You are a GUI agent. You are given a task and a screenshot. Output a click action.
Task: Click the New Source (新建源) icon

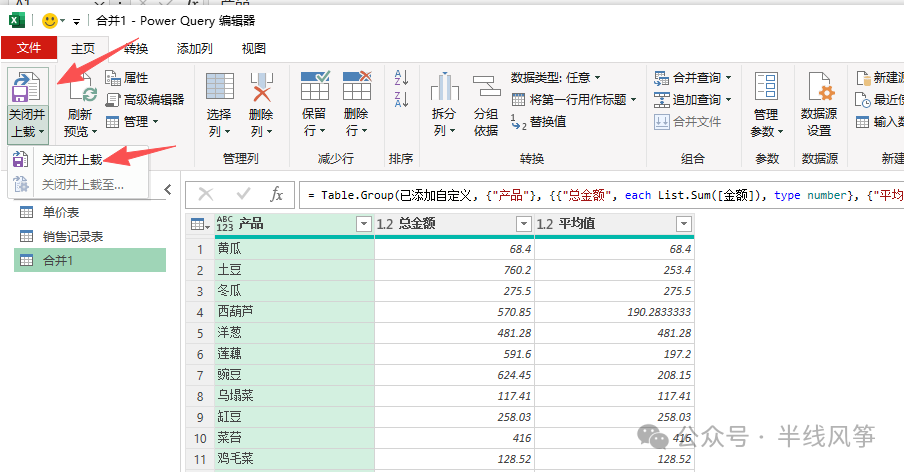pyautogui.click(x=863, y=77)
